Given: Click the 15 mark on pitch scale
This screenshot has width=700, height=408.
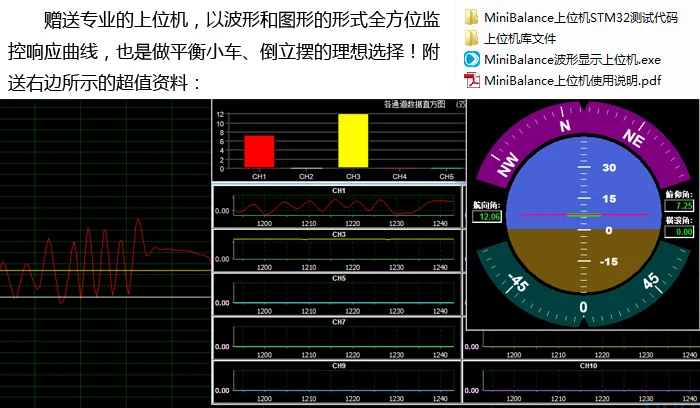Looking at the screenshot, I should tap(609, 199).
